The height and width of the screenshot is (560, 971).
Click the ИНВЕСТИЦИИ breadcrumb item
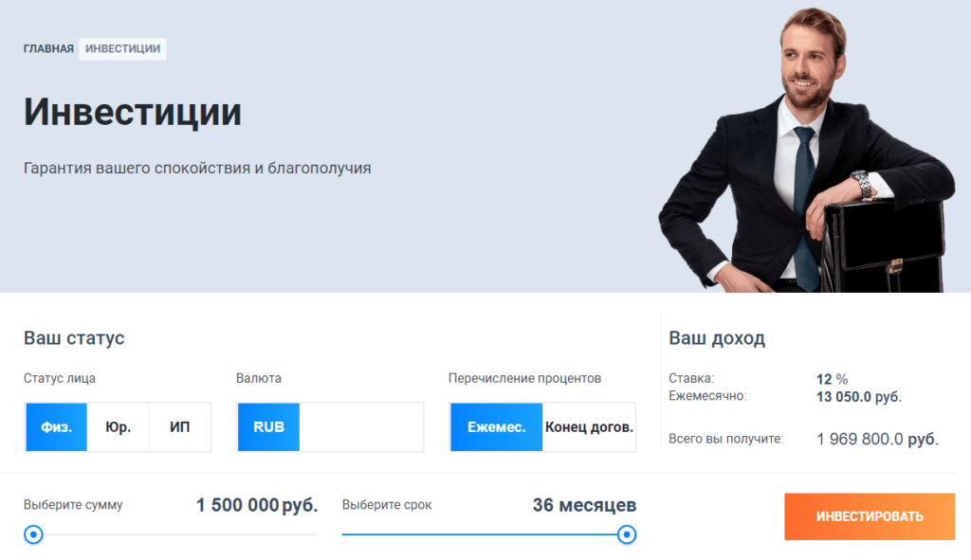click(122, 49)
